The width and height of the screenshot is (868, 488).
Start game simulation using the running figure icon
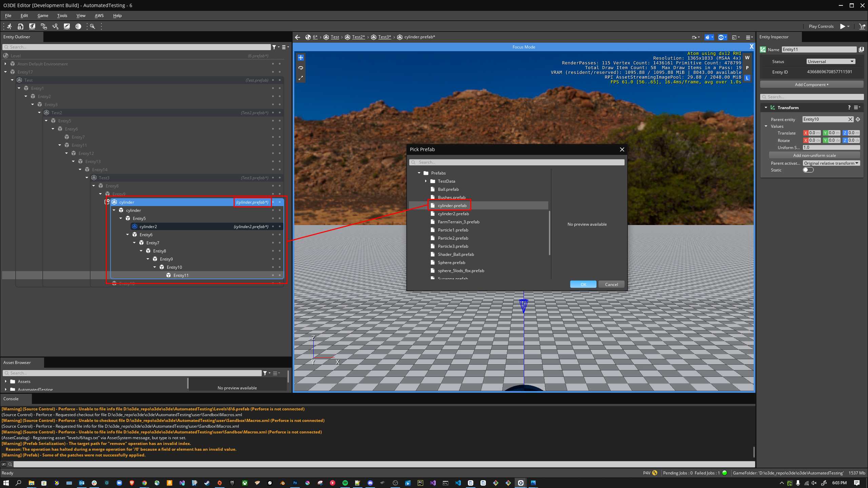[9, 26]
